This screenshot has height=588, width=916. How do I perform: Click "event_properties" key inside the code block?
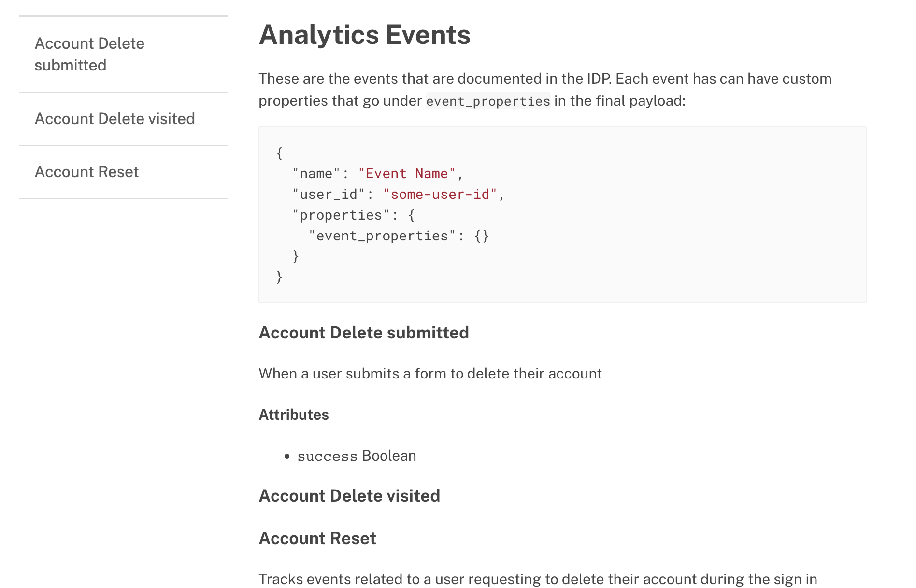(382, 236)
